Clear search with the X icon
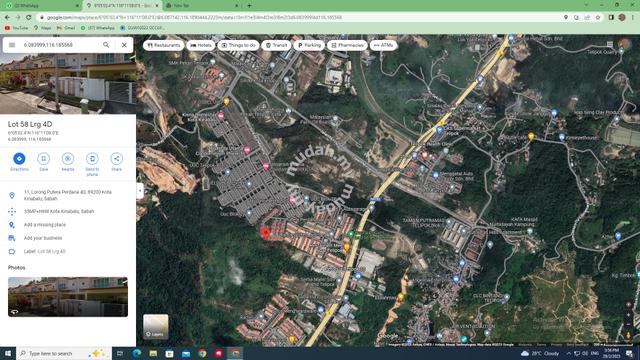 click(124, 45)
